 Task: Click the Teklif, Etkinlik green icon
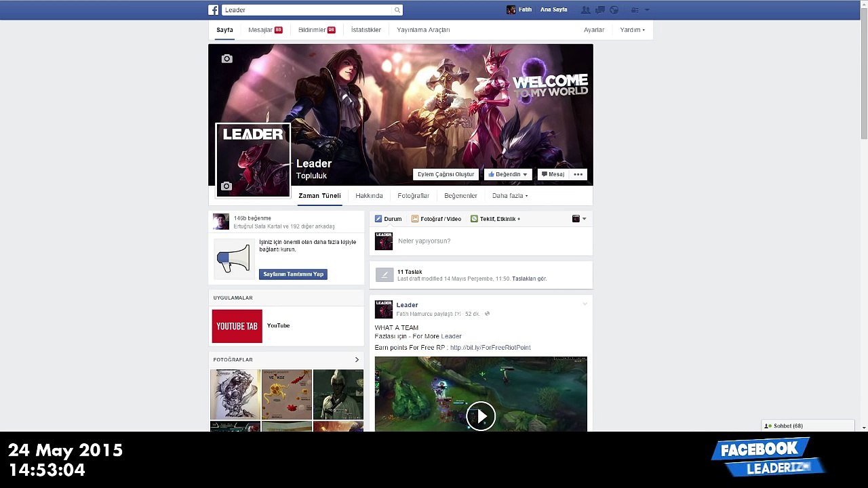[x=474, y=219]
